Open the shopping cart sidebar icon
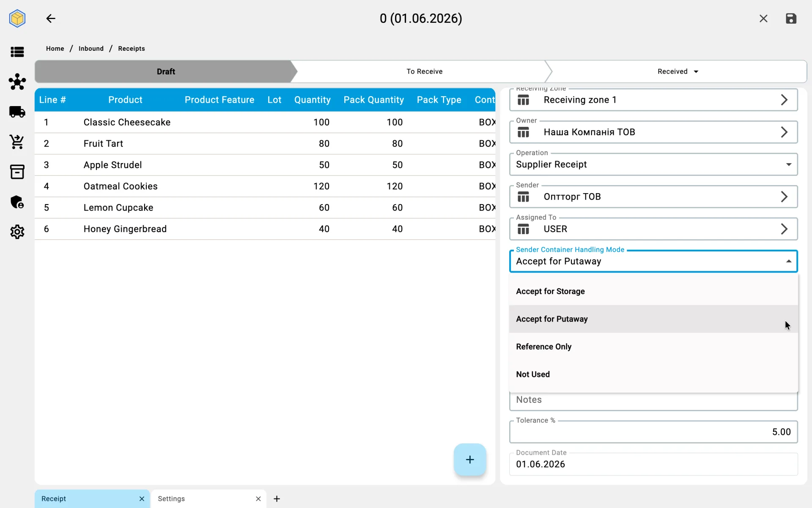 17,142
